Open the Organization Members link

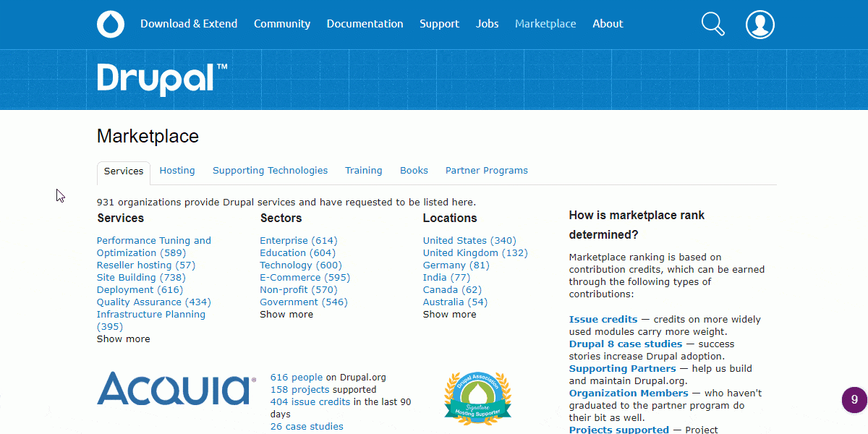coord(629,393)
